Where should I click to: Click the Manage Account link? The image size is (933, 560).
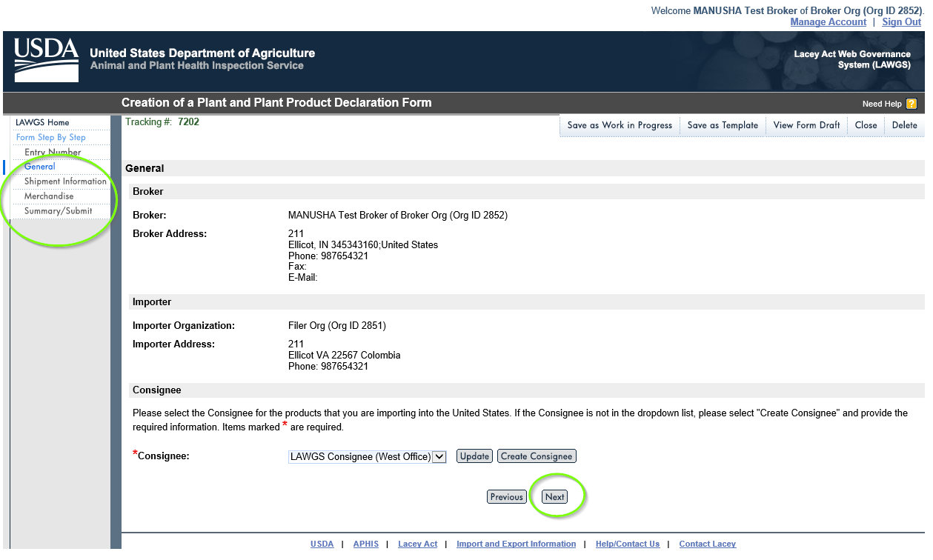[x=828, y=22]
